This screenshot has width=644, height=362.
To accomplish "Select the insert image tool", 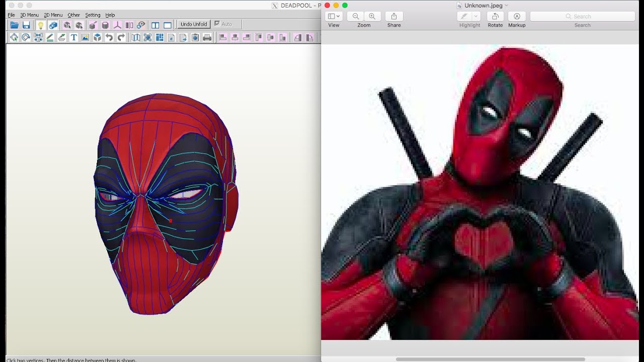I will (x=86, y=37).
